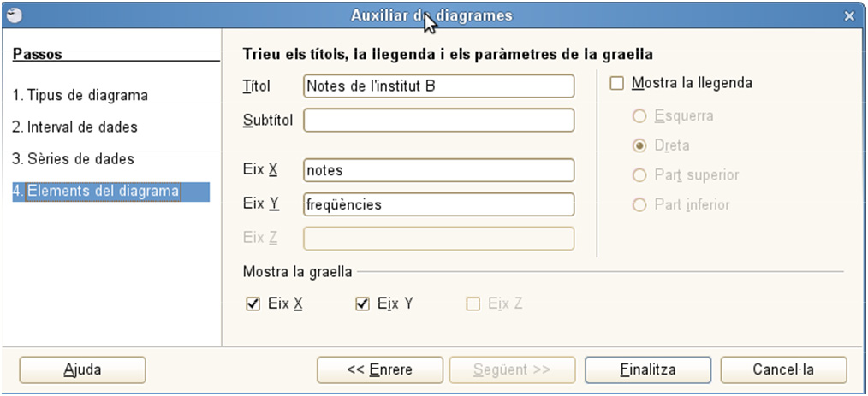Screen dimensions: 868x396
Task: Click the Títol text field
Action: (439, 86)
